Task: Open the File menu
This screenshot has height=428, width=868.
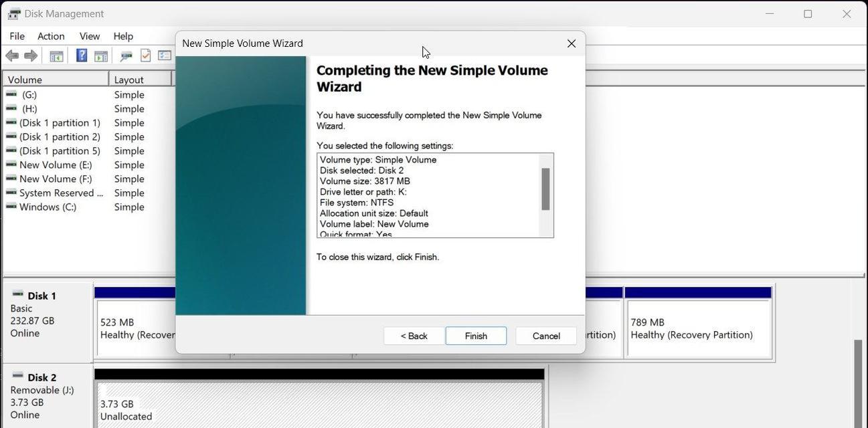Action: tap(17, 36)
